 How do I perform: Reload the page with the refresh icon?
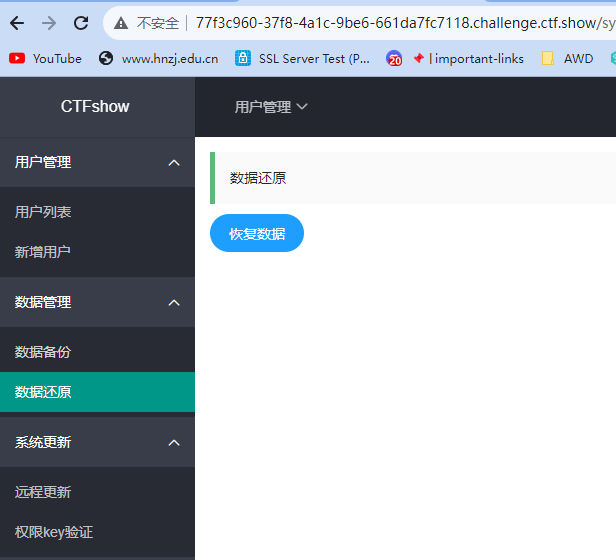click(81, 23)
